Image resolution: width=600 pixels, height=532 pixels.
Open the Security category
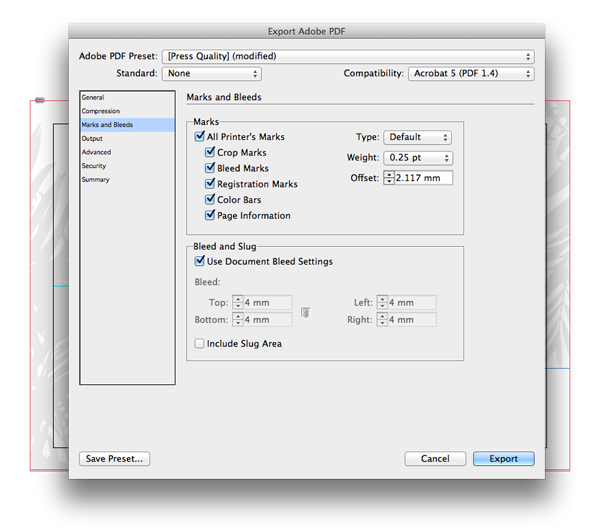[127, 166]
